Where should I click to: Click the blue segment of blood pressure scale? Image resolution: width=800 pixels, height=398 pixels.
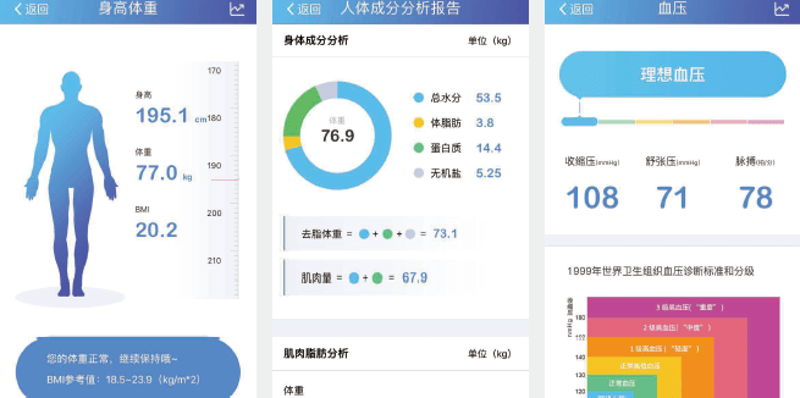579,121
